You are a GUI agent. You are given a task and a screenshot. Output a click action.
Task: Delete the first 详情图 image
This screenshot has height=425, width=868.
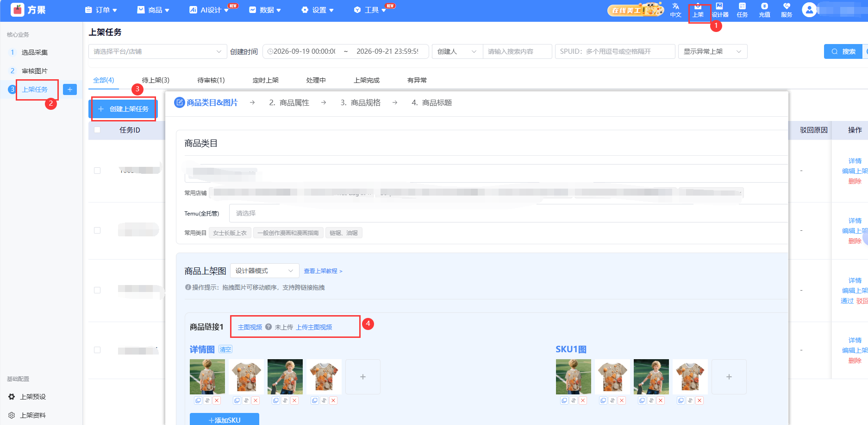point(217,400)
